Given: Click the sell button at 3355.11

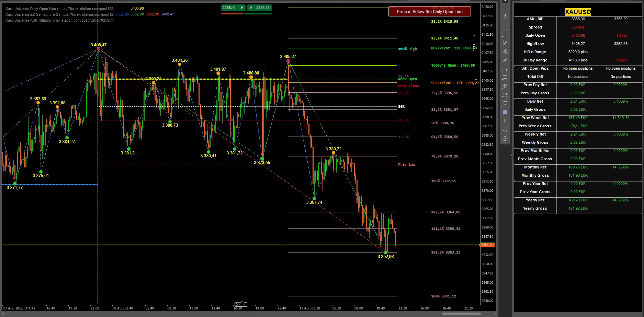Looking at the screenshot, I should (x=233, y=8).
